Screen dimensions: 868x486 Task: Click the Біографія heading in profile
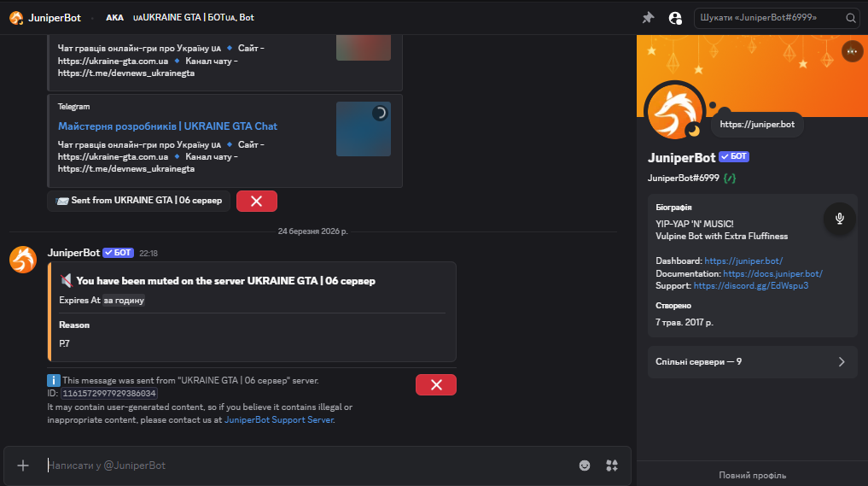673,208
